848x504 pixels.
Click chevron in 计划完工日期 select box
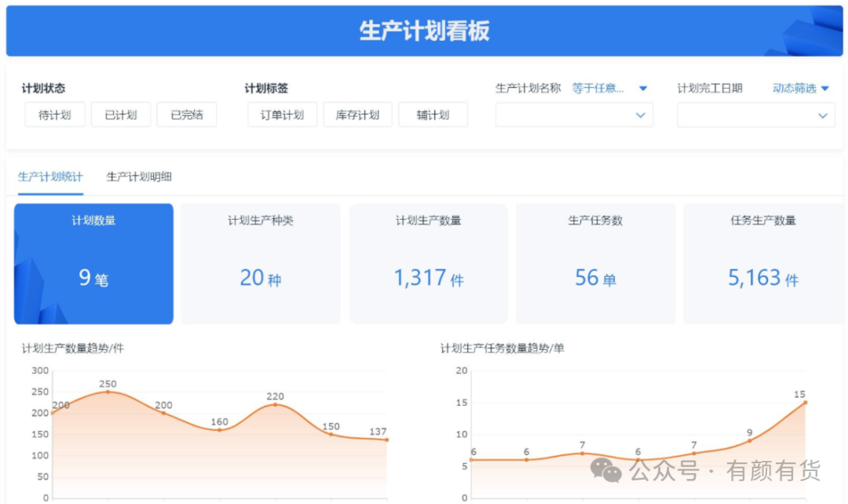(822, 115)
